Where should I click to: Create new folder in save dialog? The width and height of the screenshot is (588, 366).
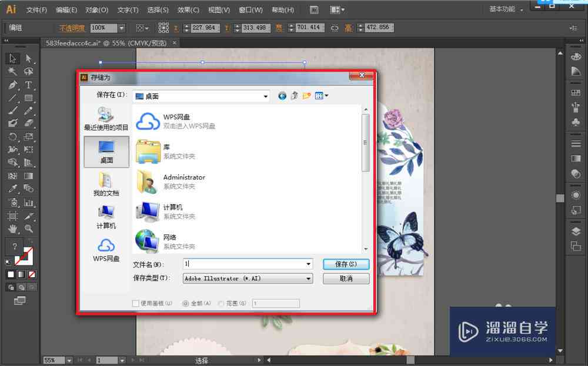[307, 96]
